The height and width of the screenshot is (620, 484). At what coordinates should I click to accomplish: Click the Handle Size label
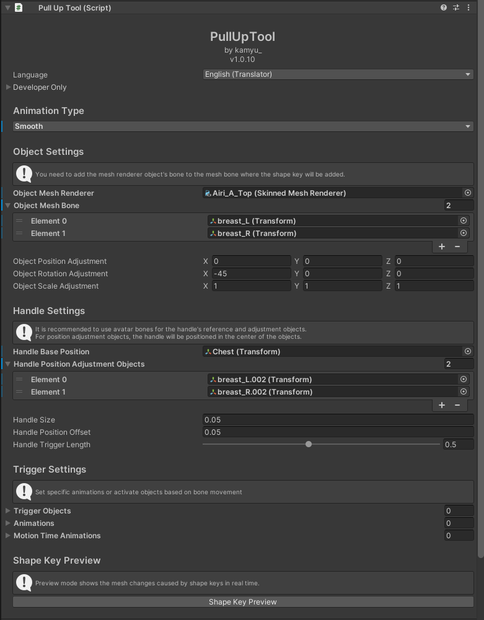pyautogui.click(x=34, y=420)
